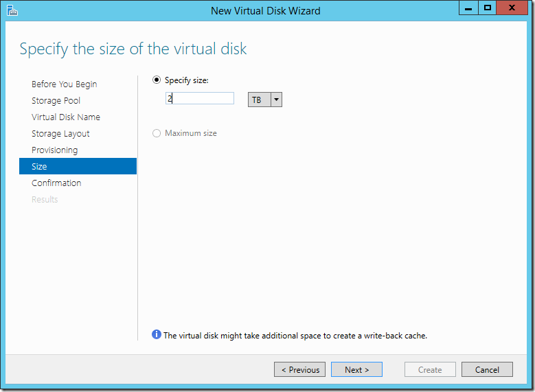The image size is (535, 392).
Task: Switch to the Virtual Disk Name step
Action: click(x=65, y=117)
